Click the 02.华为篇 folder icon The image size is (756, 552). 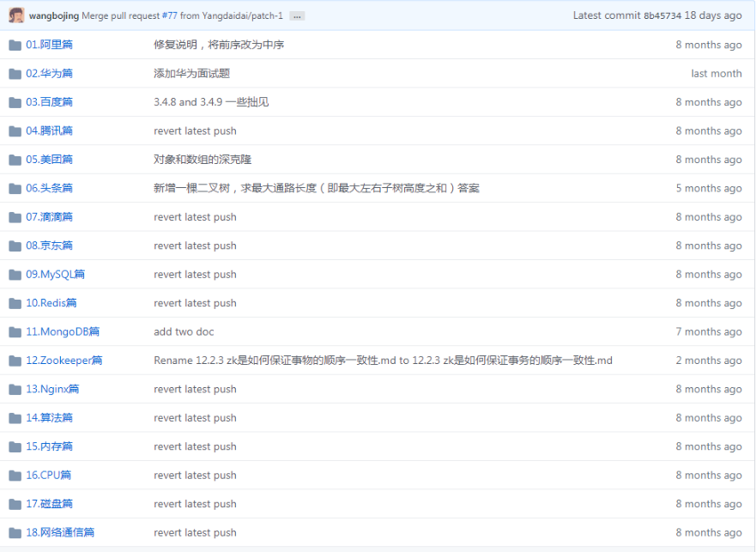point(15,73)
